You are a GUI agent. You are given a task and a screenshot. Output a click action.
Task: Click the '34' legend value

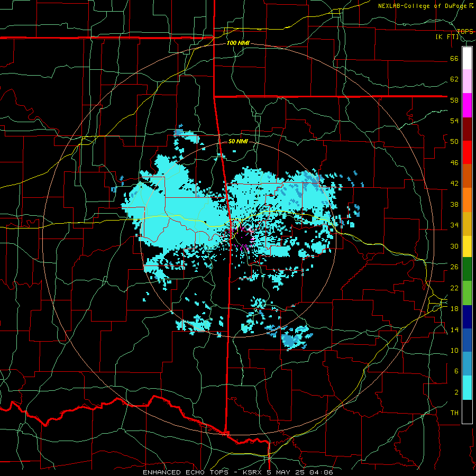pos(454,225)
